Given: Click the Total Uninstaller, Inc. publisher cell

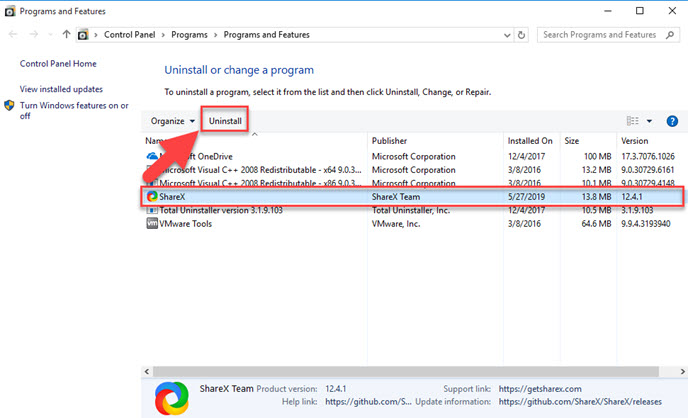Looking at the screenshot, I should 411,211.
